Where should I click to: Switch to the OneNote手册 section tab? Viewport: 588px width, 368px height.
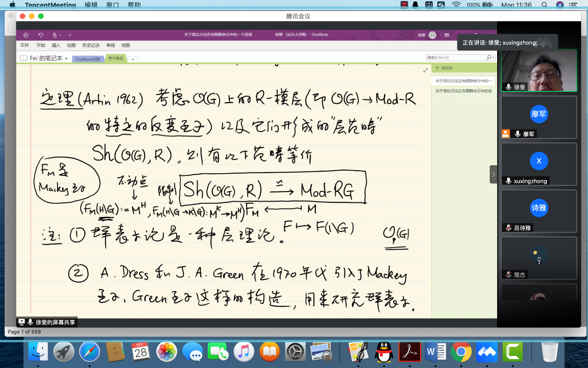coord(88,59)
